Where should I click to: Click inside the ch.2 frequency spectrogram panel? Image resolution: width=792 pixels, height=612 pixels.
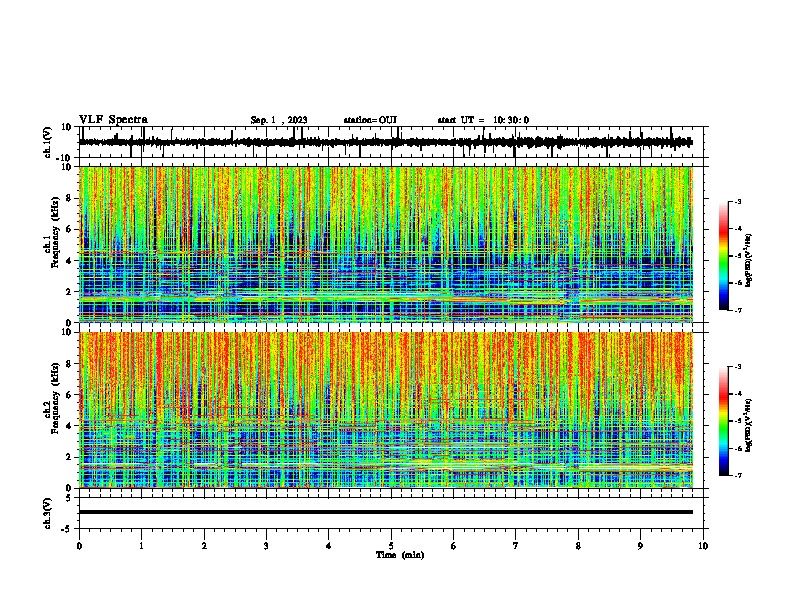(386, 410)
